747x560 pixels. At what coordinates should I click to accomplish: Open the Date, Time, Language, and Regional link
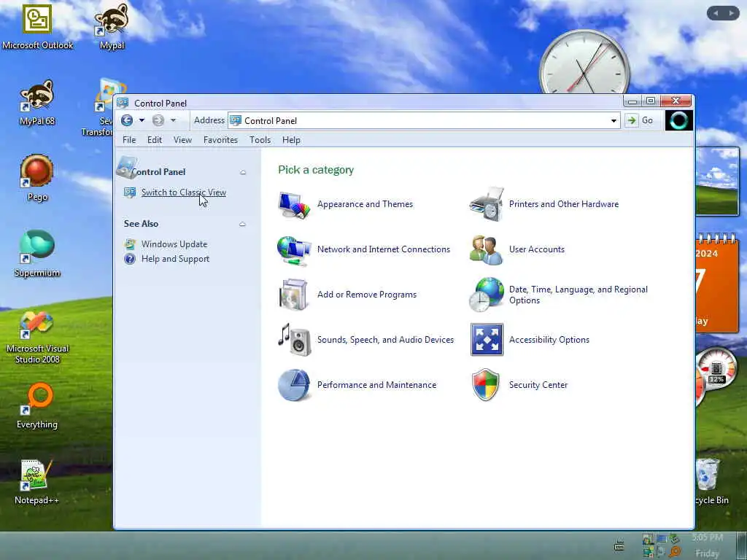click(578, 295)
